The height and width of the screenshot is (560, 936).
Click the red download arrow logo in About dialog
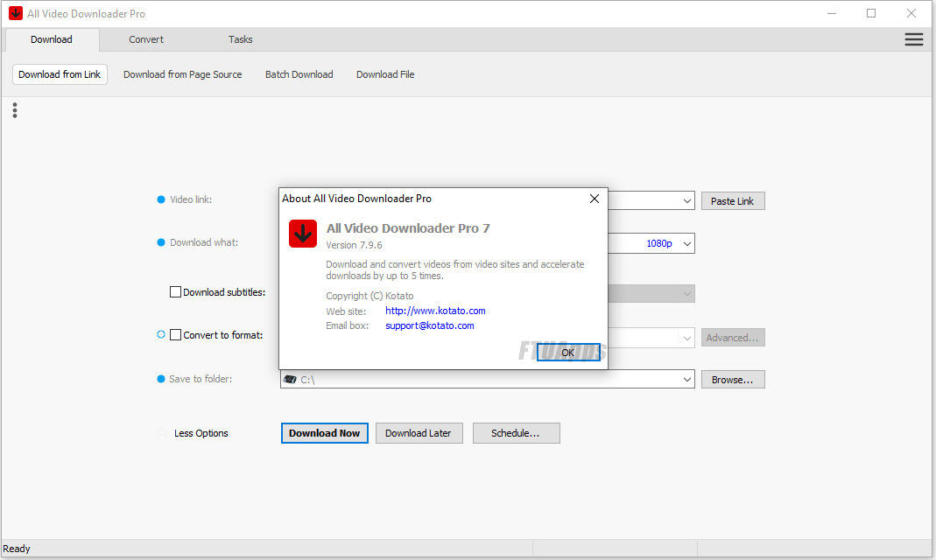click(x=303, y=234)
